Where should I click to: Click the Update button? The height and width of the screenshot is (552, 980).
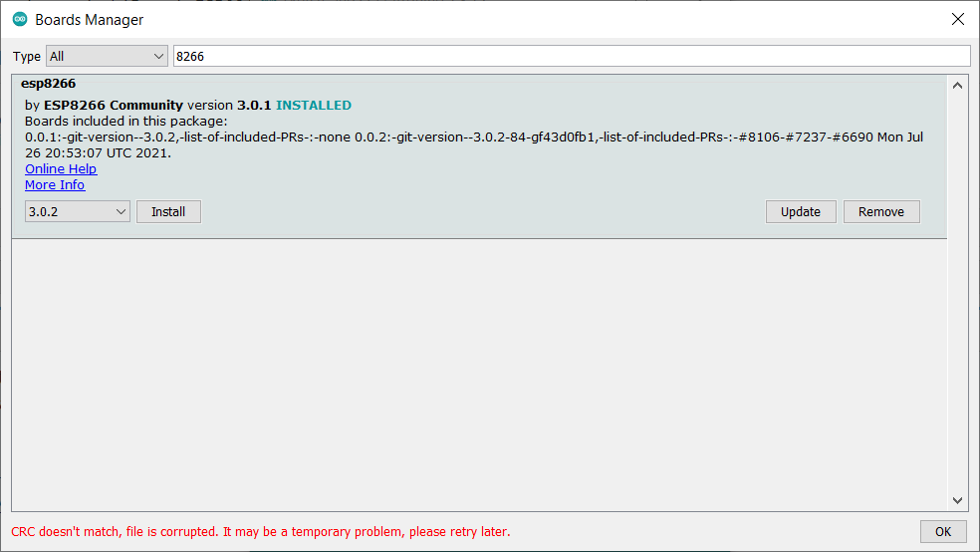[801, 212]
